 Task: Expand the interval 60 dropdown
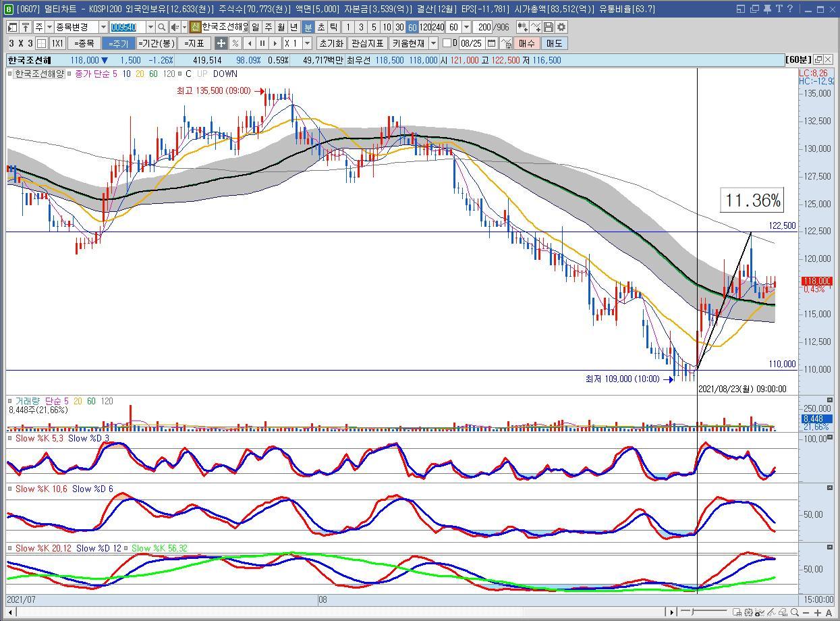[x=466, y=27]
